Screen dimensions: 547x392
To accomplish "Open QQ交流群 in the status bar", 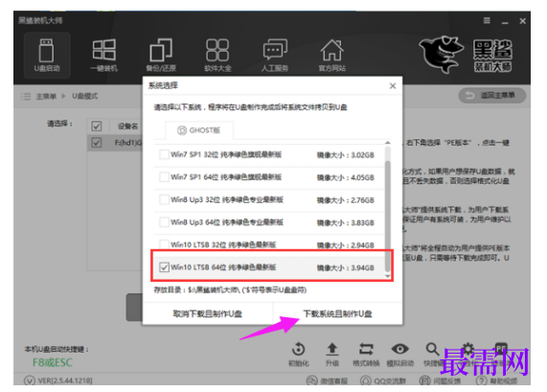I will (382, 380).
